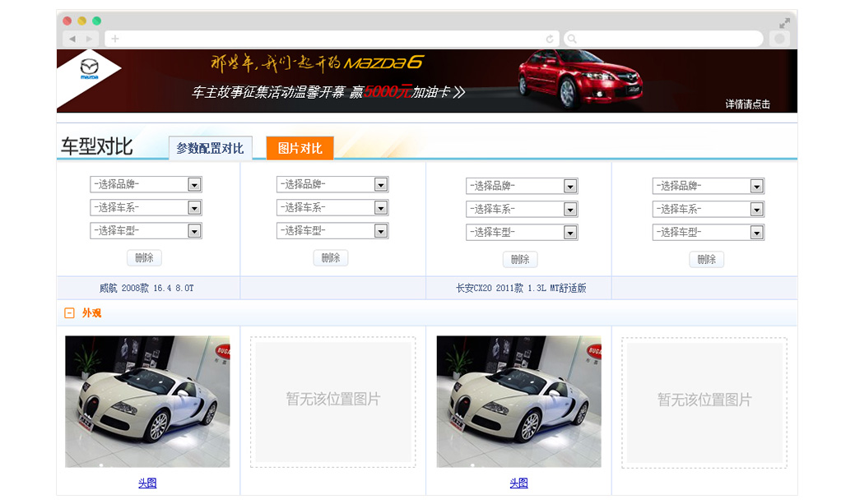Open the third column Bugatti photo
This screenshot has height=504, width=855.
(x=518, y=401)
